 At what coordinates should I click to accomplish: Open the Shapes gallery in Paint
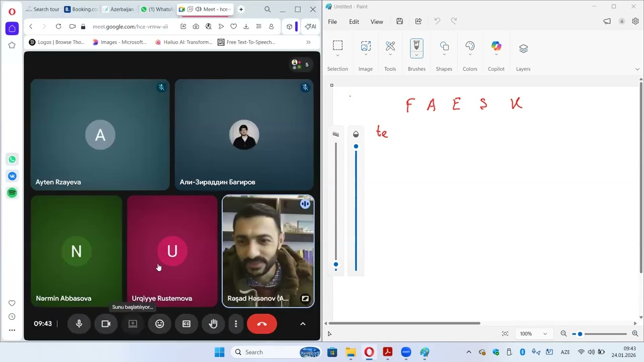point(444,46)
